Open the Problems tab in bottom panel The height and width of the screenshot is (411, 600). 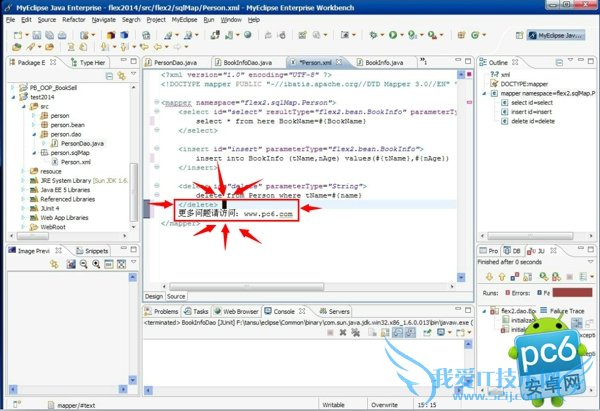pyautogui.click(x=166, y=311)
